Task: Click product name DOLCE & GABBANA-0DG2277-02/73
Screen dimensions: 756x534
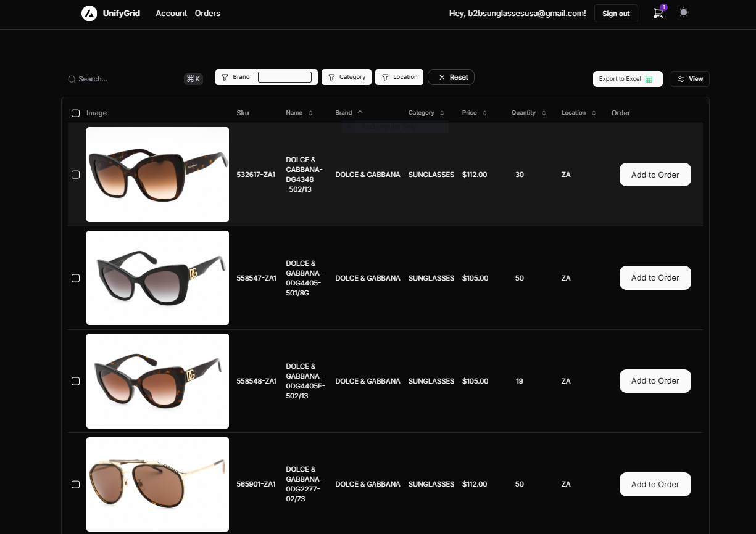Action: [x=304, y=484]
